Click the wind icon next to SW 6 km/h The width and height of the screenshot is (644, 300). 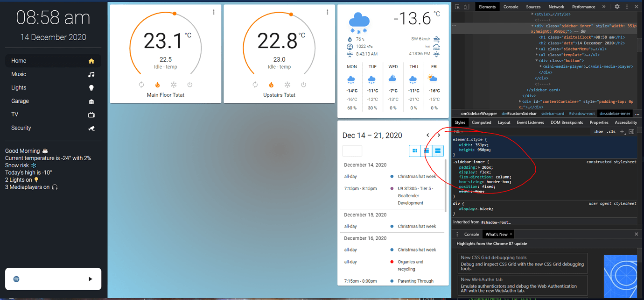436,39
